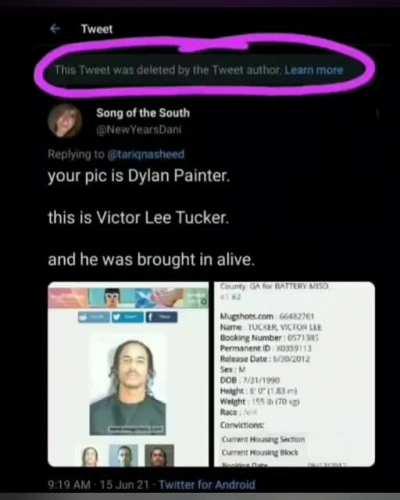
Task: Open the left mugshot image attachment
Action: click(x=128, y=374)
